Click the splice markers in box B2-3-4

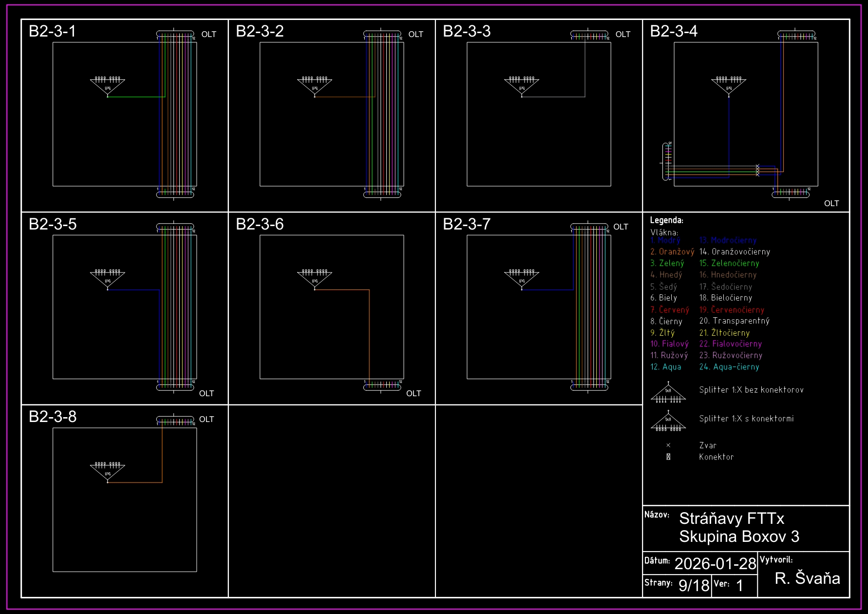(757, 170)
